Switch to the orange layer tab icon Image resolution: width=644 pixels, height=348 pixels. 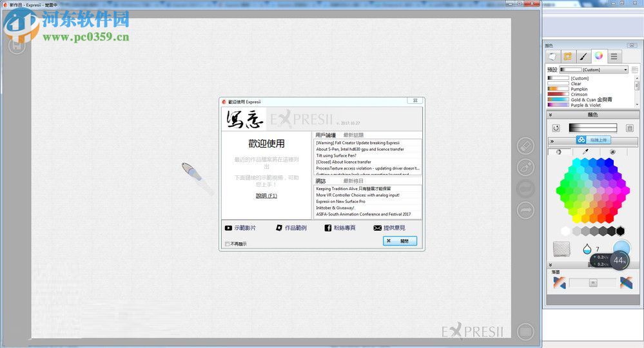click(567, 56)
